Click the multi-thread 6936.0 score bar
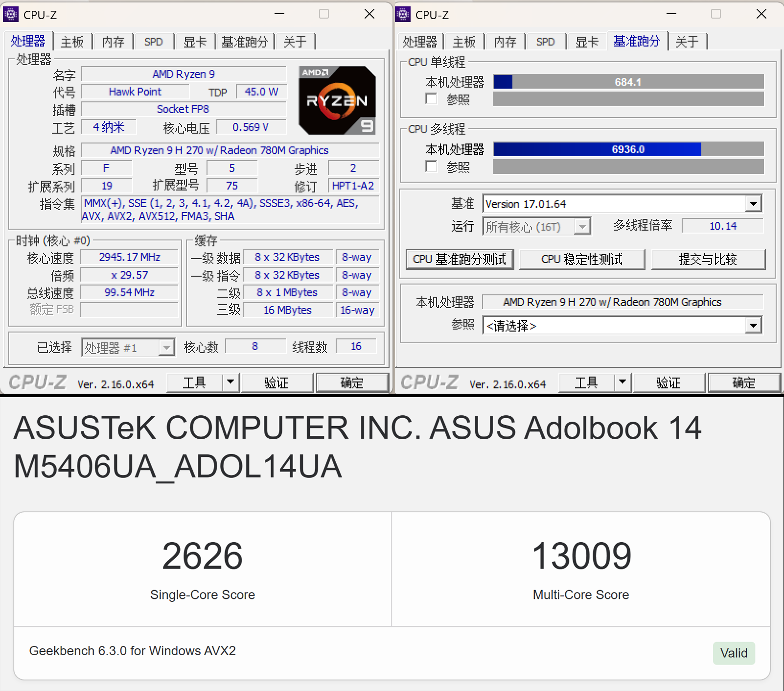 coord(628,149)
